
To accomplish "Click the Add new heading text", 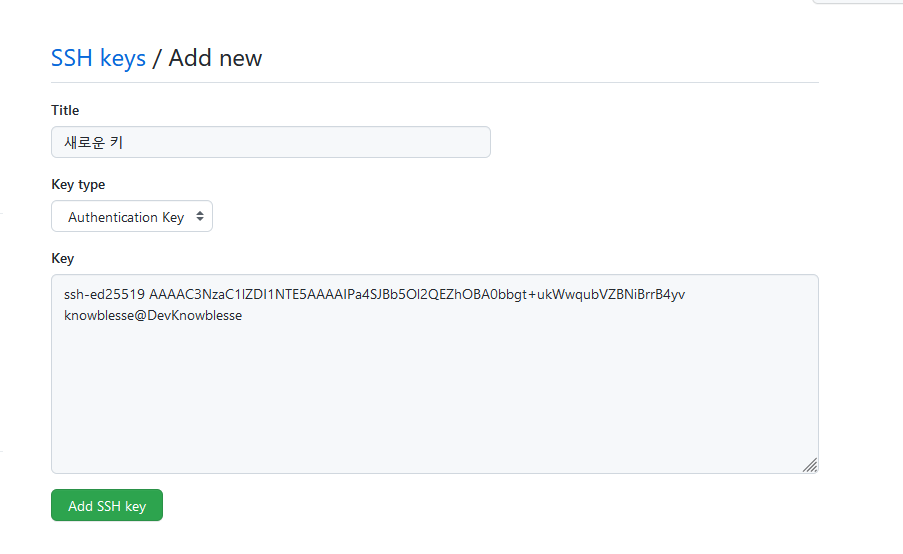I will tap(215, 58).
